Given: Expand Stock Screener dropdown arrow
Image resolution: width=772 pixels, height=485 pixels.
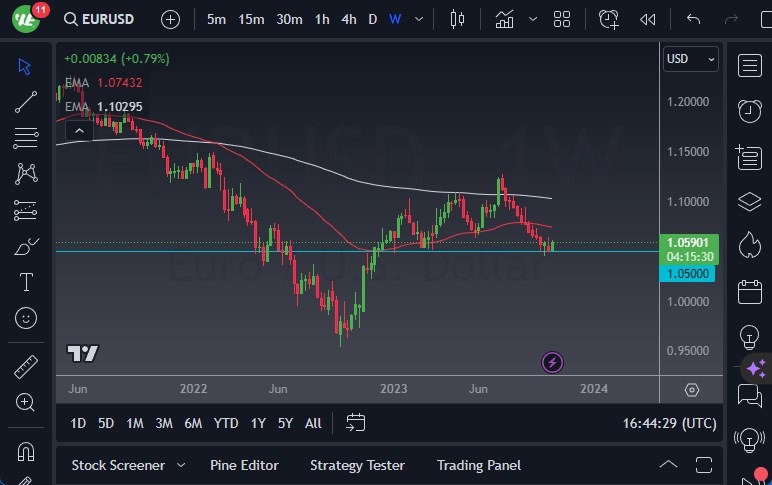Looking at the screenshot, I should pyautogui.click(x=181, y=465).
